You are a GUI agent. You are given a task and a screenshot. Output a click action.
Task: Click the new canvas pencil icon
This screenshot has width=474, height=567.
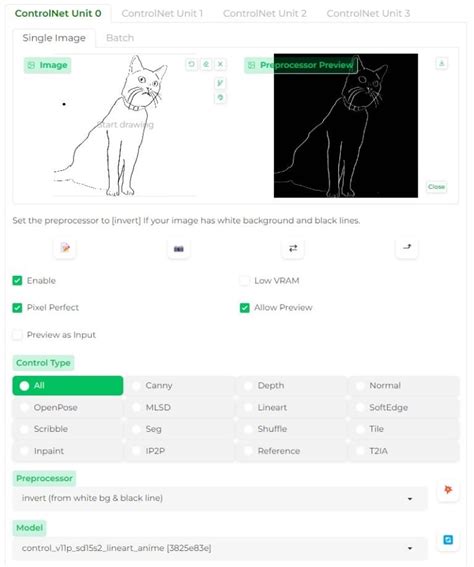pos(65,248)
